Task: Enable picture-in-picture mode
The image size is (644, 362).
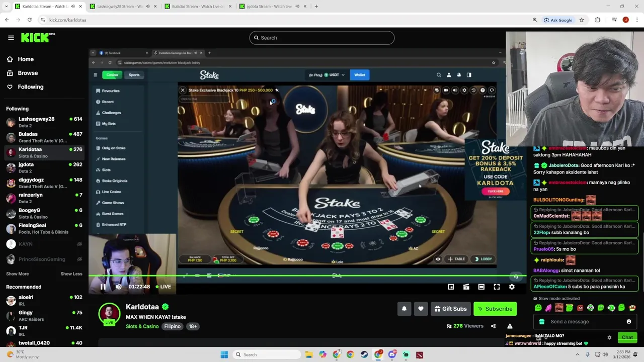Action: 451,287
